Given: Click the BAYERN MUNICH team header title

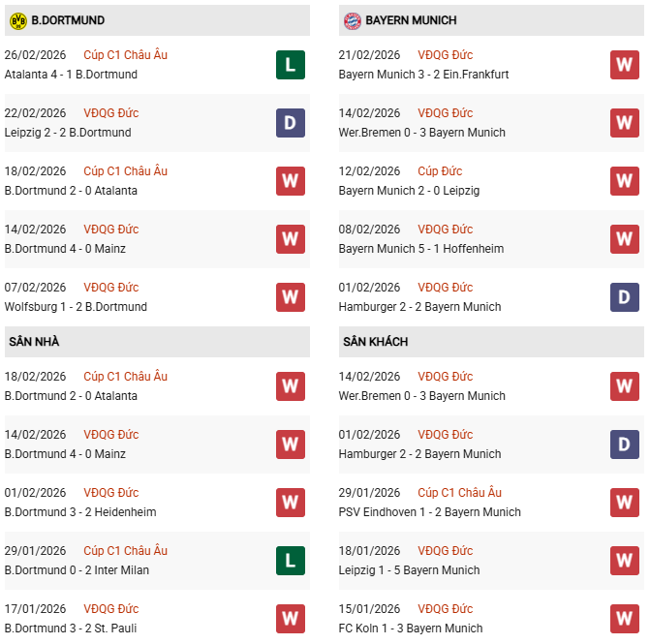Looking at the screenshot, I should point(411,20).
